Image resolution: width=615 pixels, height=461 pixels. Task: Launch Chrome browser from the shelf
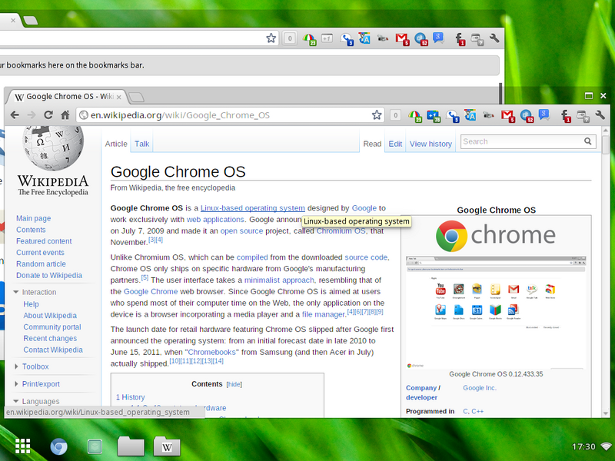pos(59,446)
